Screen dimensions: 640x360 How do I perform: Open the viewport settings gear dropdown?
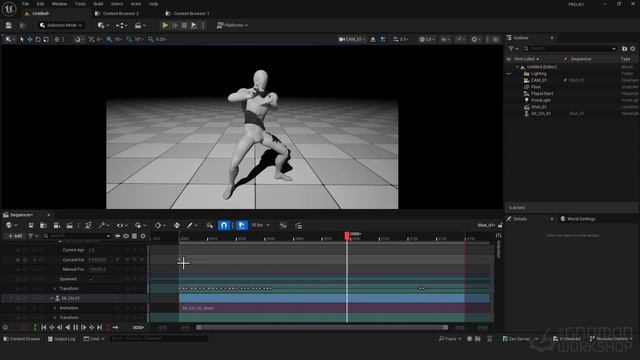point(476,40)
